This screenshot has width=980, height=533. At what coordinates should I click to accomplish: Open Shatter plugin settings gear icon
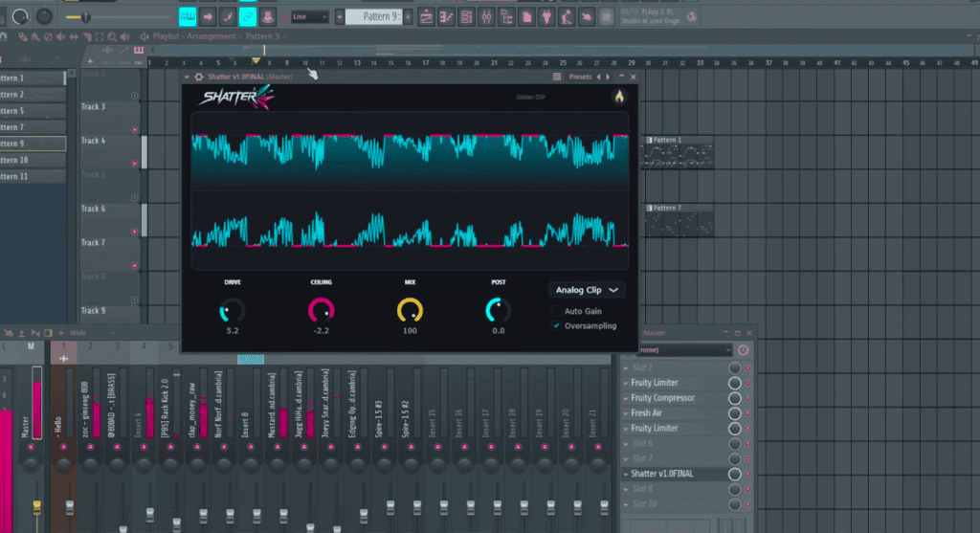[x=199, y=77]
